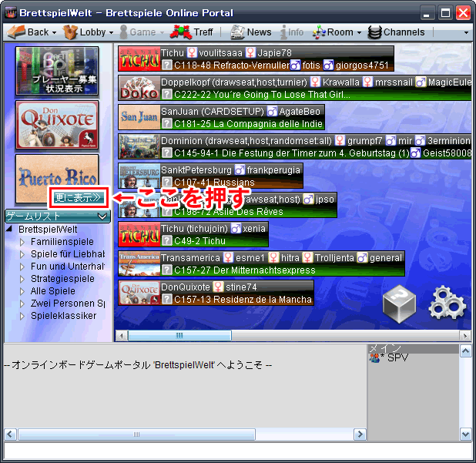Open the News newspaper icon

pos(237,32)
